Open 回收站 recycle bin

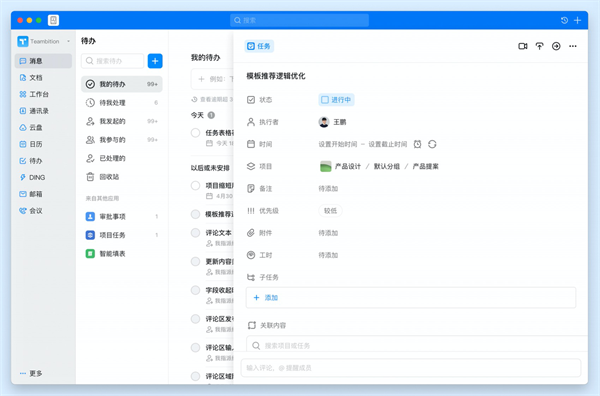122,177
